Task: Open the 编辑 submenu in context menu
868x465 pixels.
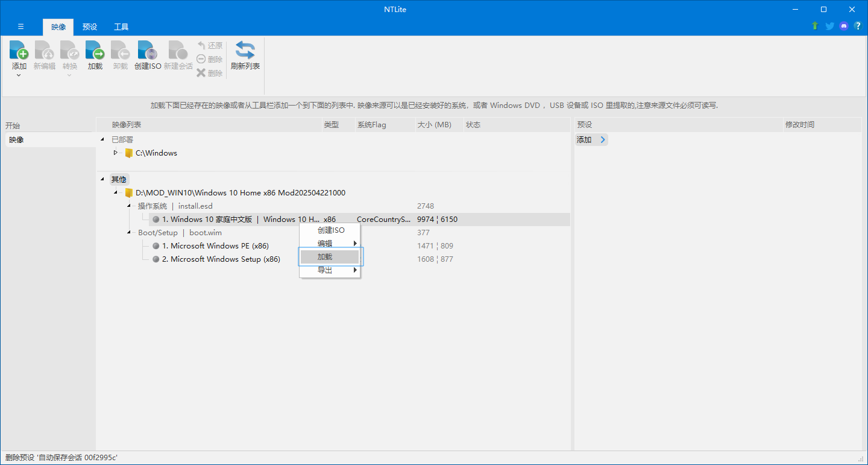Action: (330, 244)
